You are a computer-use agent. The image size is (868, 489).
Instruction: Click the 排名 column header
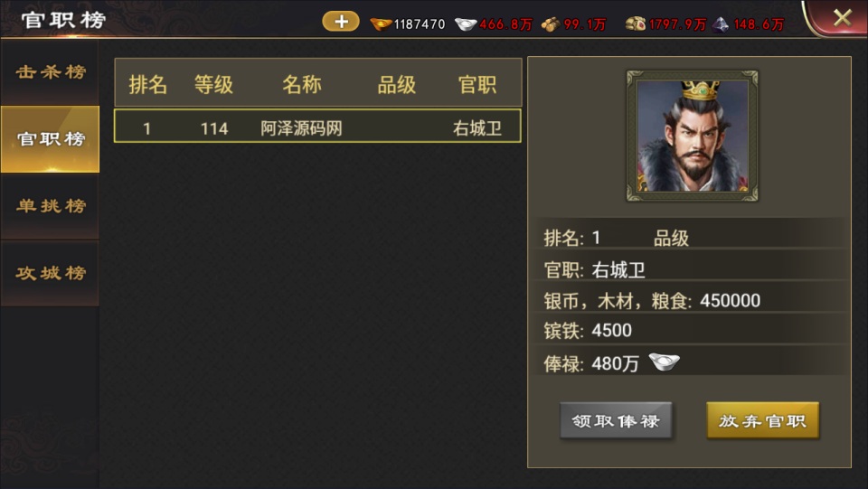pyautogui.click(x=147, y=85)
